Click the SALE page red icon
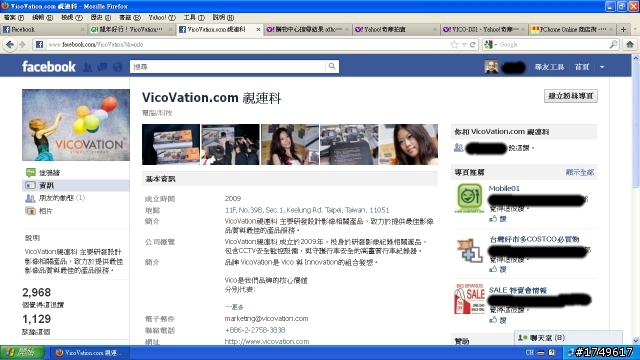Image resolution: width=640 pixels, height=360 pixels. 469,299
